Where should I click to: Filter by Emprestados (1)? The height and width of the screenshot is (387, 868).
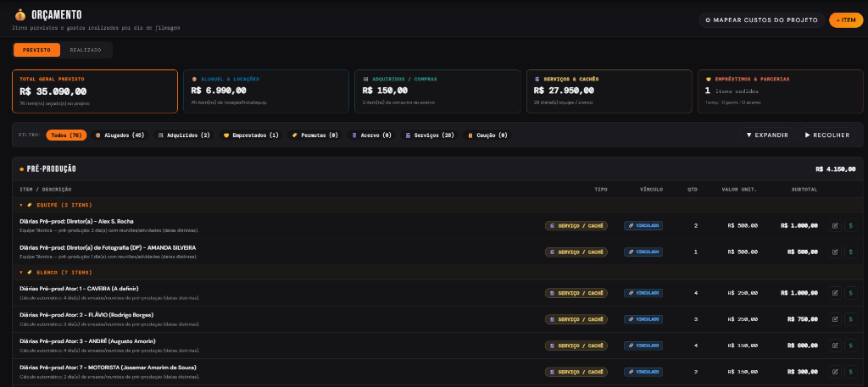click(251, 135)
